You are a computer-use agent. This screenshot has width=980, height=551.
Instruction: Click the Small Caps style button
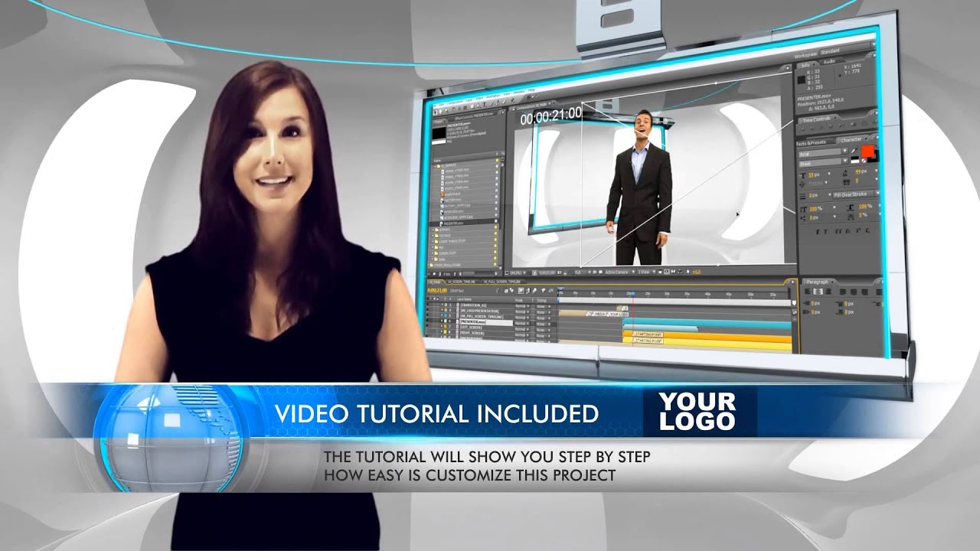click(x=848, y=232)
